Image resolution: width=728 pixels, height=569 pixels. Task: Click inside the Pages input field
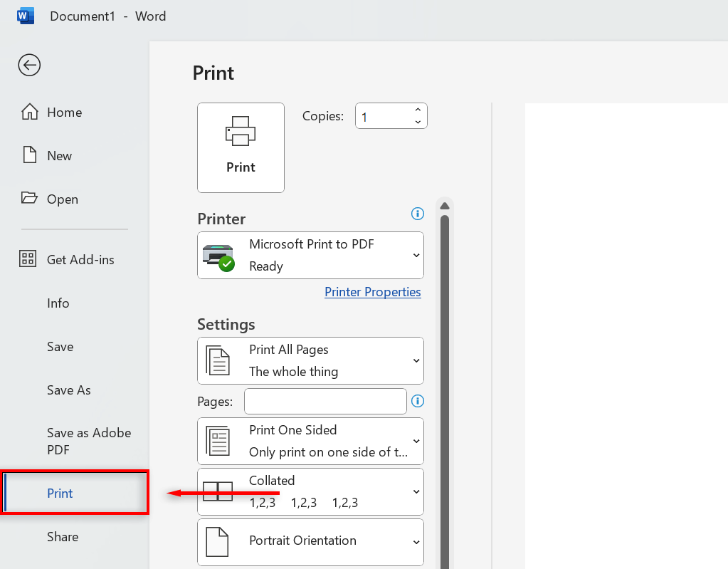325,401
